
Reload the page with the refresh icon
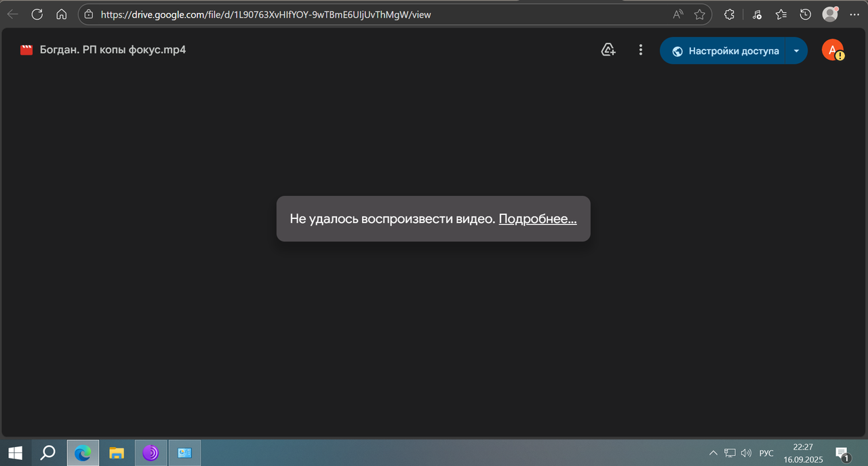tap(37, 14)
